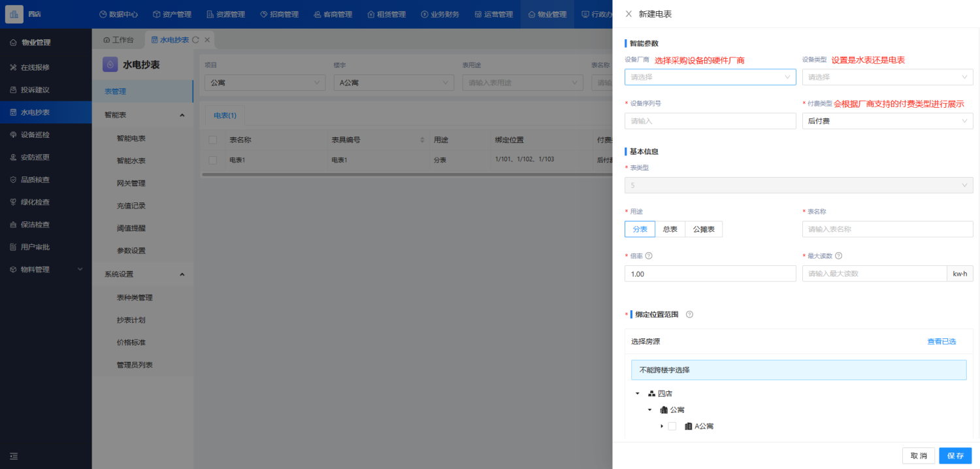Open 充值记录 submenu item
This screenshot has width=980, height=469.
coord(131,206)
